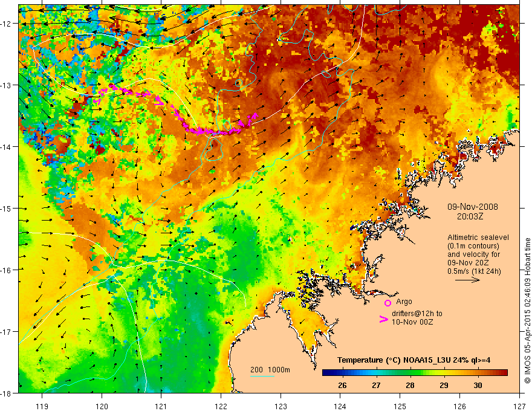Image resolution: width=532 pixels, height=411 pixels.
Task: Click the '10-Nov 00Z' legend text
Action: click(412, 322)
